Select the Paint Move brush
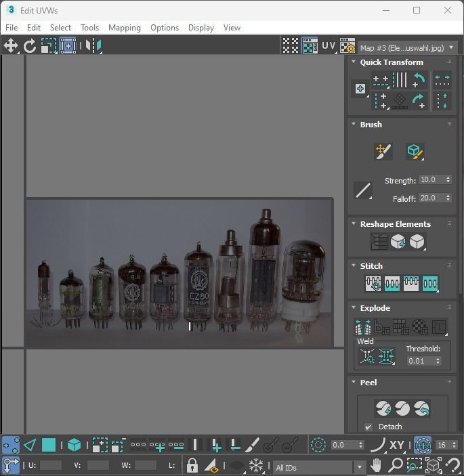 [x=383, y=152]
